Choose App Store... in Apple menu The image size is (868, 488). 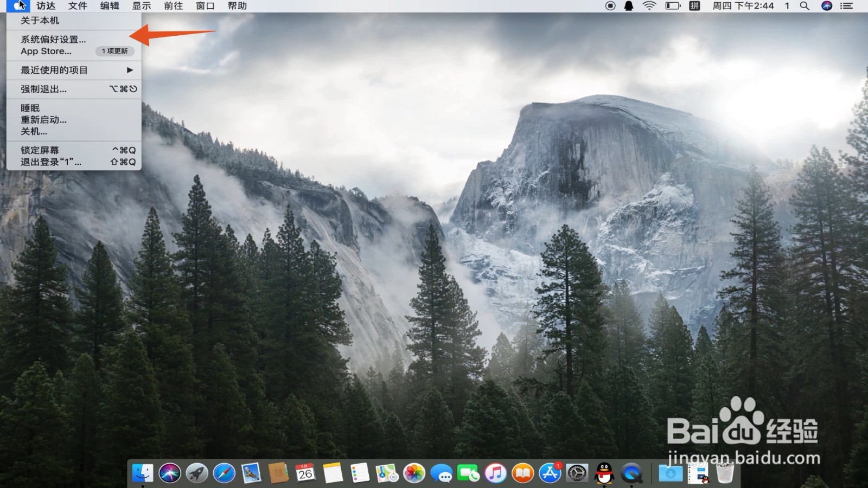74,51
